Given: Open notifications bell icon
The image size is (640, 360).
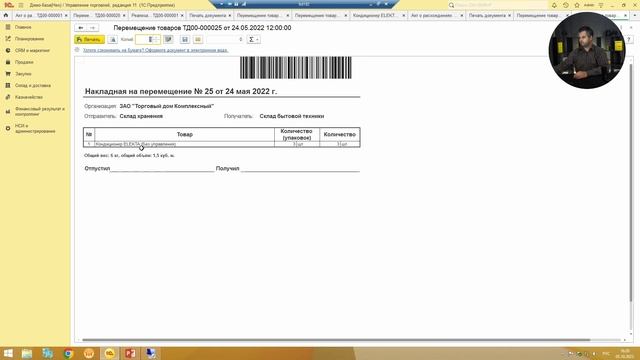Looking at the screenshot, I should point(554,5).
